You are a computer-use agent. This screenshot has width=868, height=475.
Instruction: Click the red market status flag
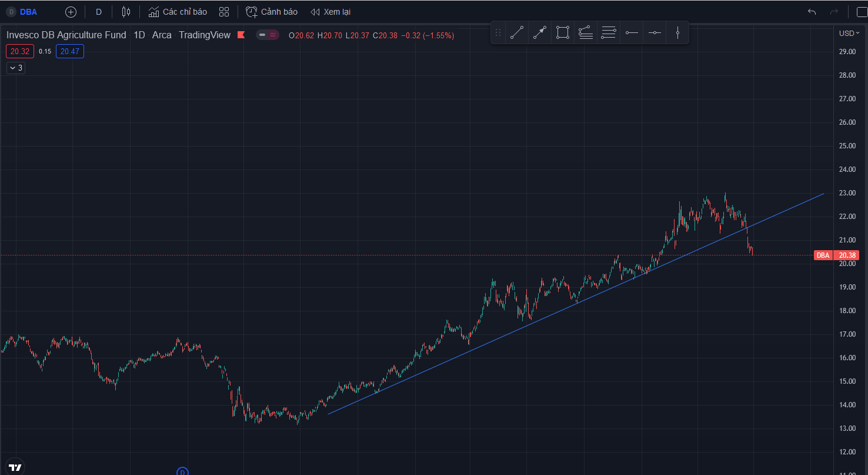tap(241, 35)
